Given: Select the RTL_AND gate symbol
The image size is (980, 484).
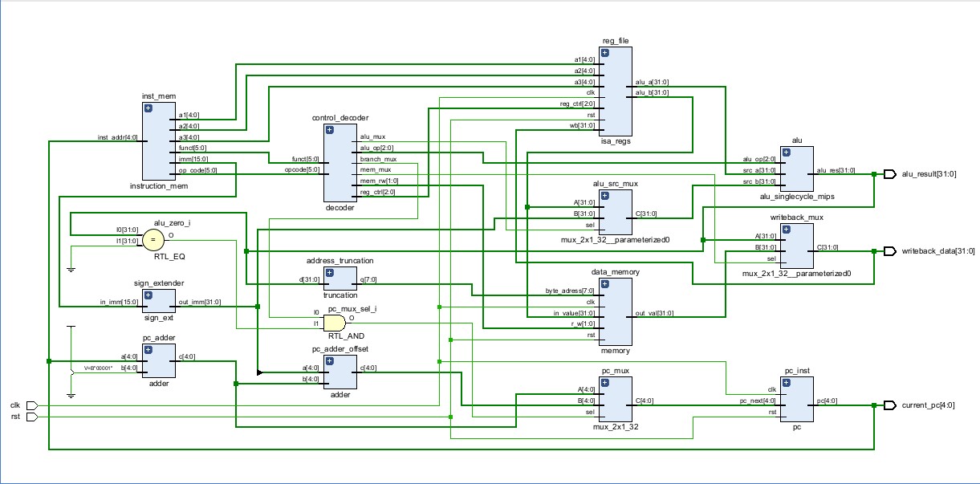Looking at the screenshot, I should 333,322.
